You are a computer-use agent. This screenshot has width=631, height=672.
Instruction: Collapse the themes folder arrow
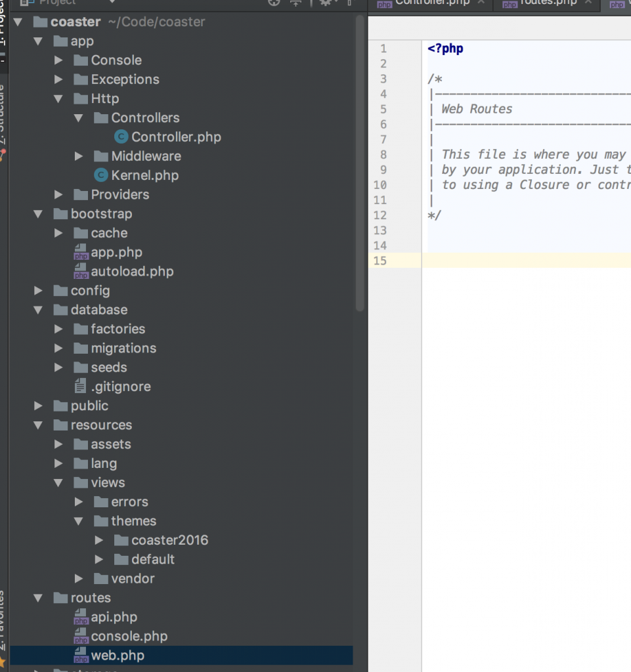coord(79,521)
